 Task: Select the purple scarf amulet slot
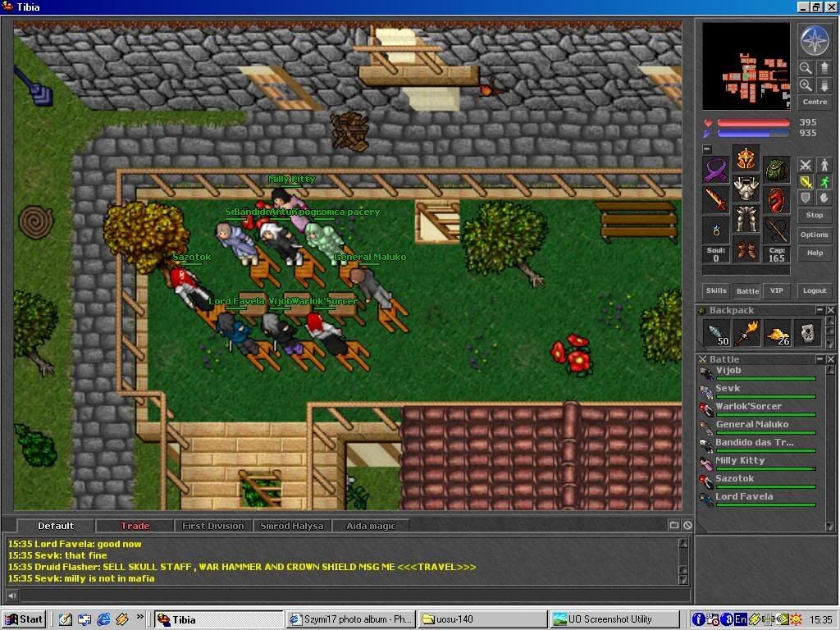tap(715, 170)
